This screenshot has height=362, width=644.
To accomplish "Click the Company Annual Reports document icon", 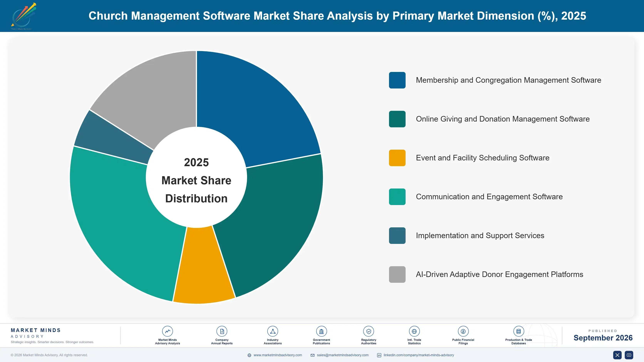I will (x=222, y=331).
